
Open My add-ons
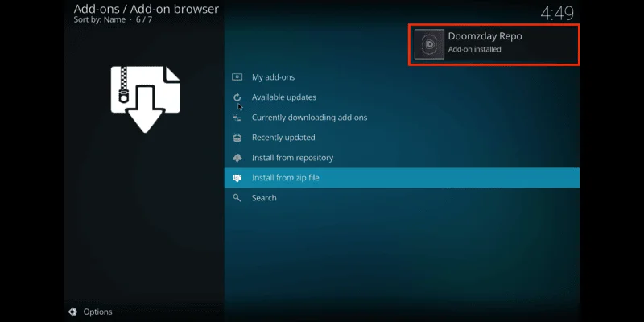click(x=402, y=77)
